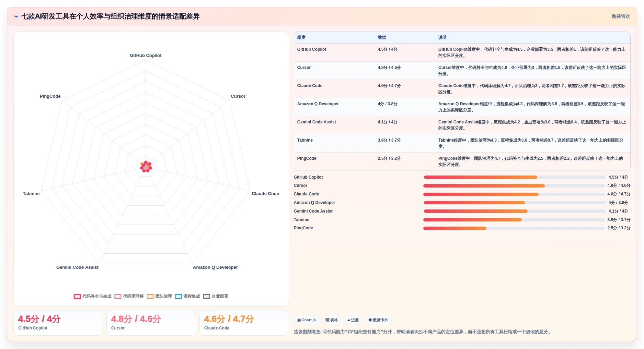Click the Cursor radar axis label
Viewport: 644px width, 349px height.
(x=238, y=96)
